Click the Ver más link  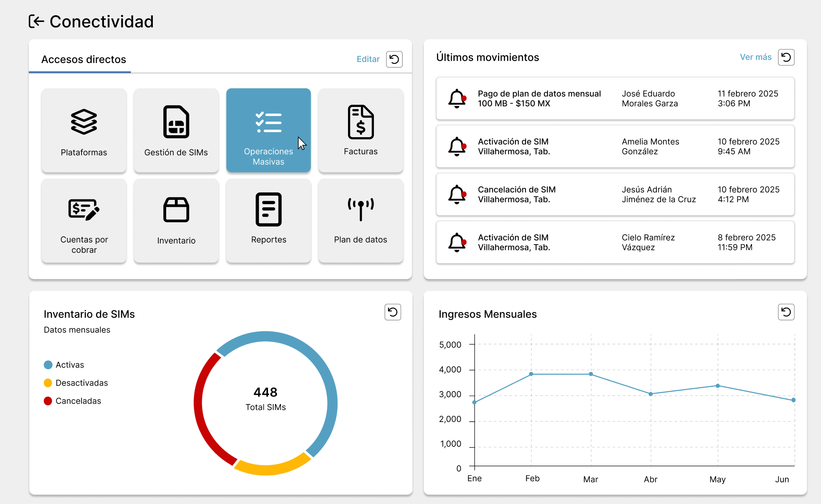click(x=755, y=57)
